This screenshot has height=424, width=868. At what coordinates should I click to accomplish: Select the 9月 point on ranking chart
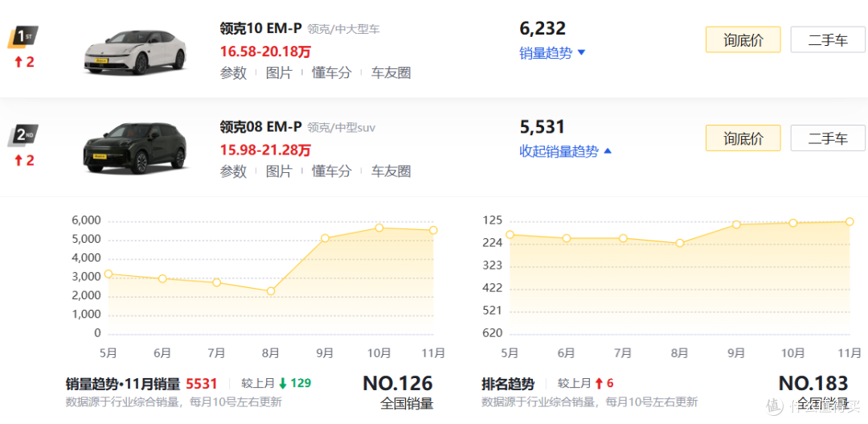tap(736, 224)
